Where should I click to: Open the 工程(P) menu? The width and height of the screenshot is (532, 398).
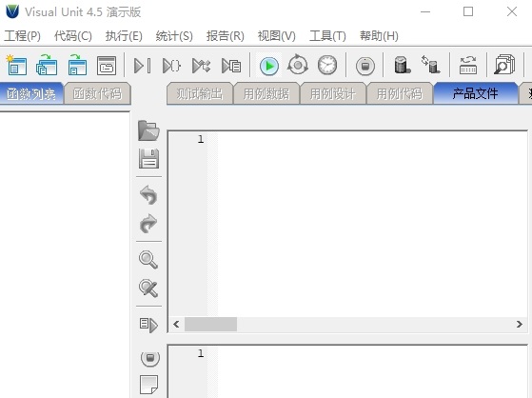pyautogui.click(x=23, y=35)
